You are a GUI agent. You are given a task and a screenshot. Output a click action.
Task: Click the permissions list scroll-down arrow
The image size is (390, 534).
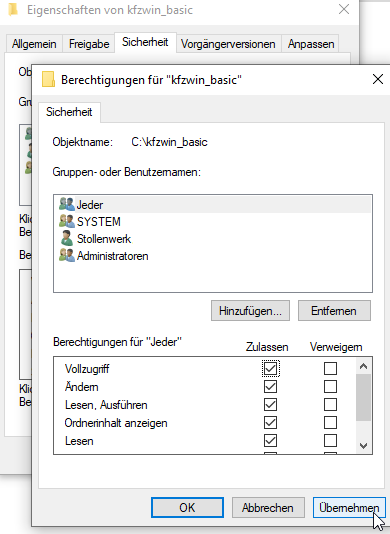[x=363, y=445]
